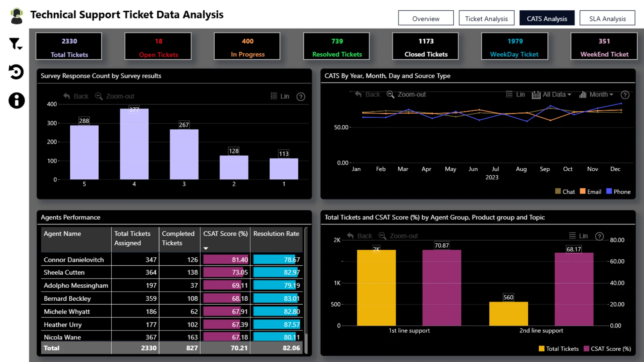Screen dimensions: 644x362
Task: Click CSAT Score column sort arrow
Action: [x=206, y=248]
